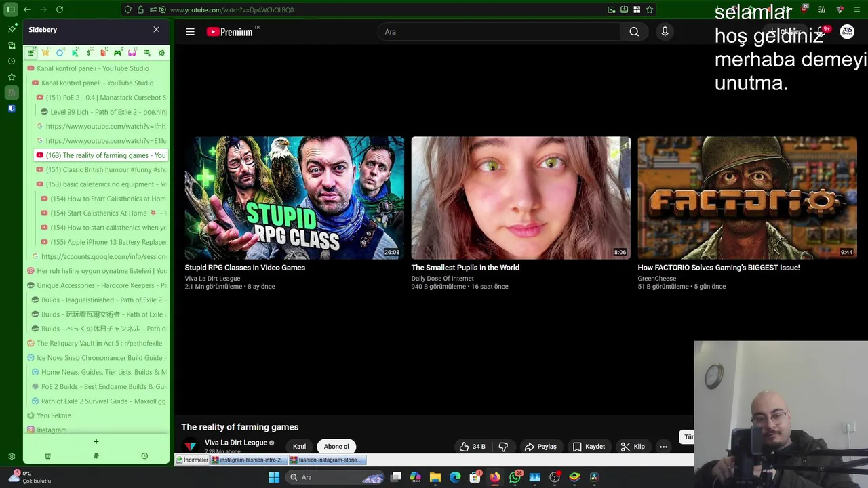Share the video with Paylaş button
This screenshot has height=488, width=868.
(540, 447)
